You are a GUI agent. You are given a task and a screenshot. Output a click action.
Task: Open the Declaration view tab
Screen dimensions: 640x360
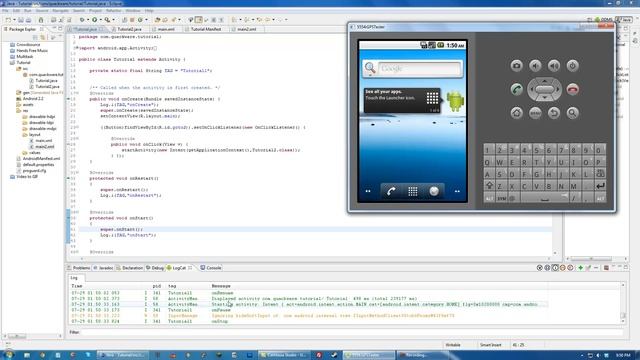[129, 268]
